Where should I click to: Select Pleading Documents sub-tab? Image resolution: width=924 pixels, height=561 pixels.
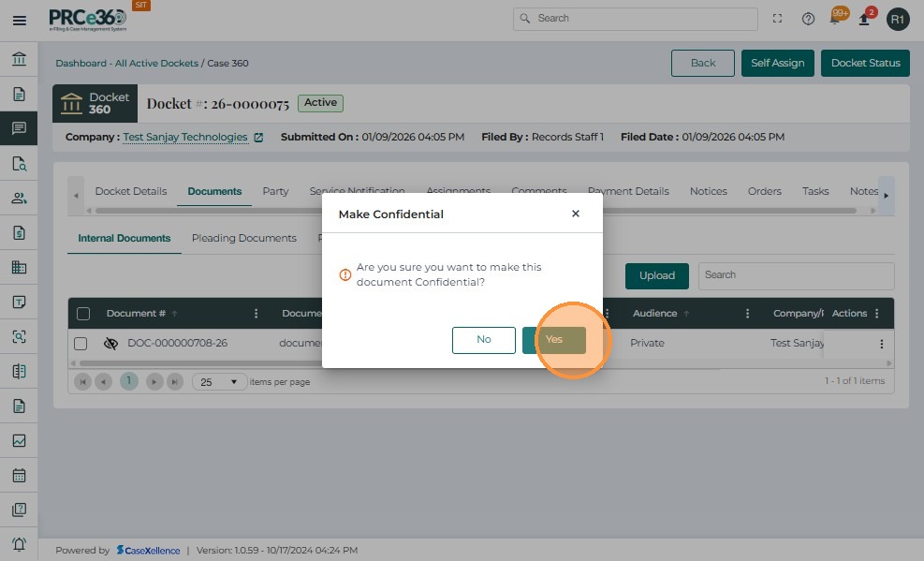point(244,239)
